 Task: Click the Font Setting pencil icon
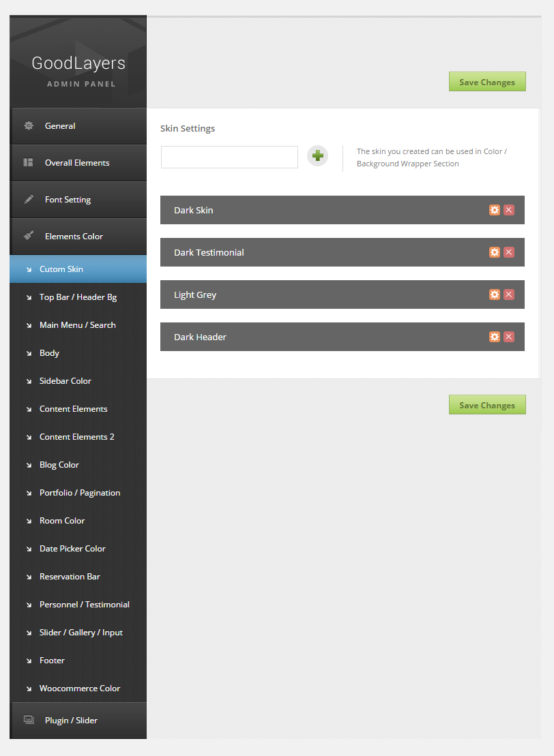point(29,199)
